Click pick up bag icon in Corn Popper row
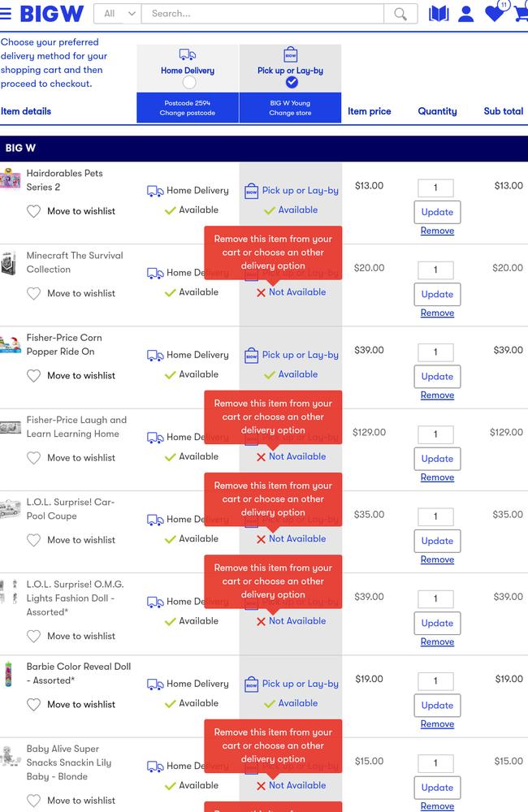Screen dimensions: 528x812 [x=251, y=356]
